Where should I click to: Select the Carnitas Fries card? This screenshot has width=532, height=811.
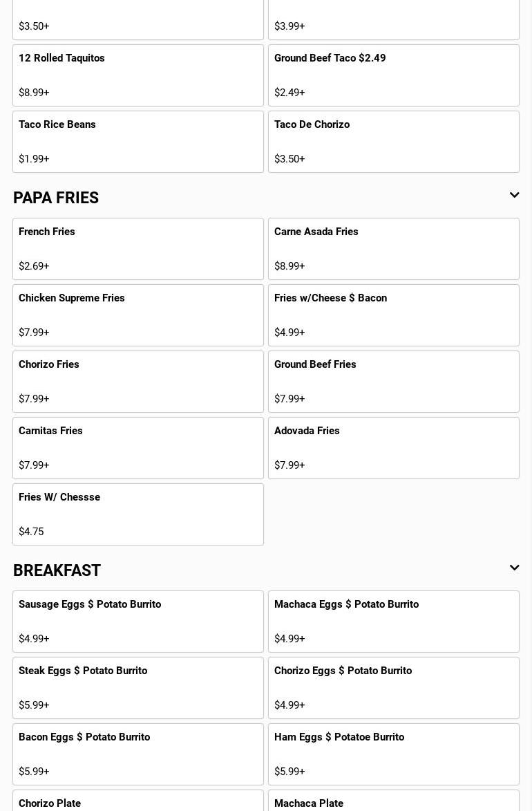tap(138, 448)
